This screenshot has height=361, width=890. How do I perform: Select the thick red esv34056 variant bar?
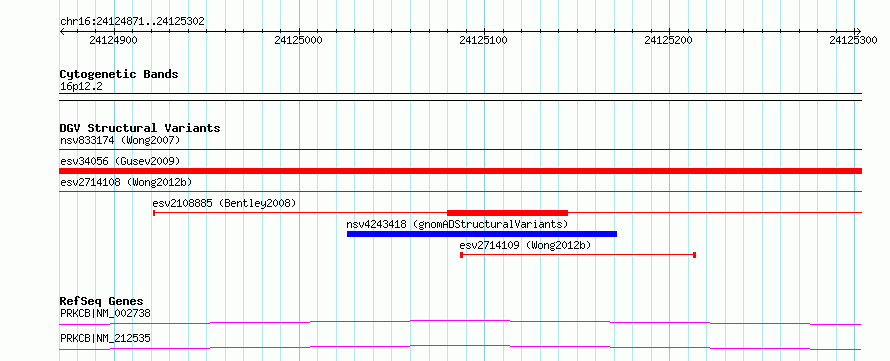[461, 171]
